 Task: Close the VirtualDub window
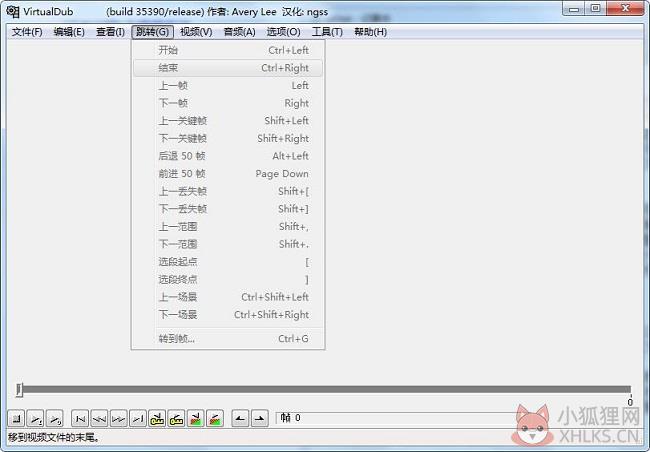626,9
